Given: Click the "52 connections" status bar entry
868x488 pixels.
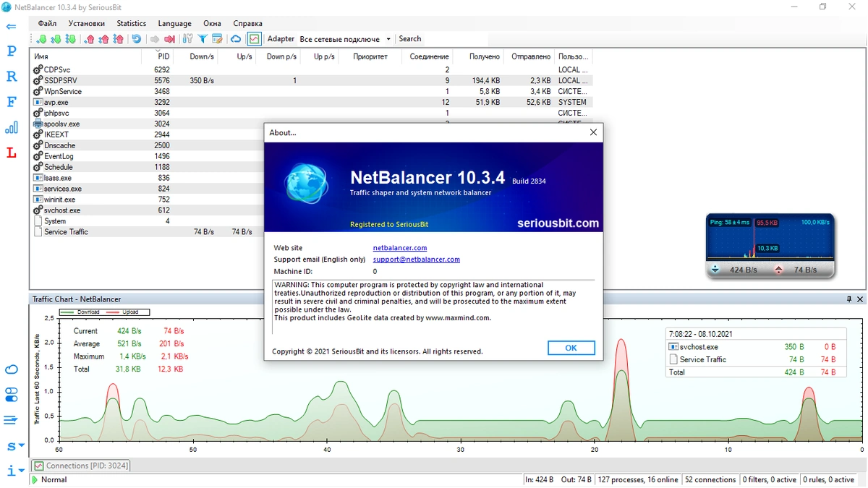Looking at the screenshot, I should (710, 479).
